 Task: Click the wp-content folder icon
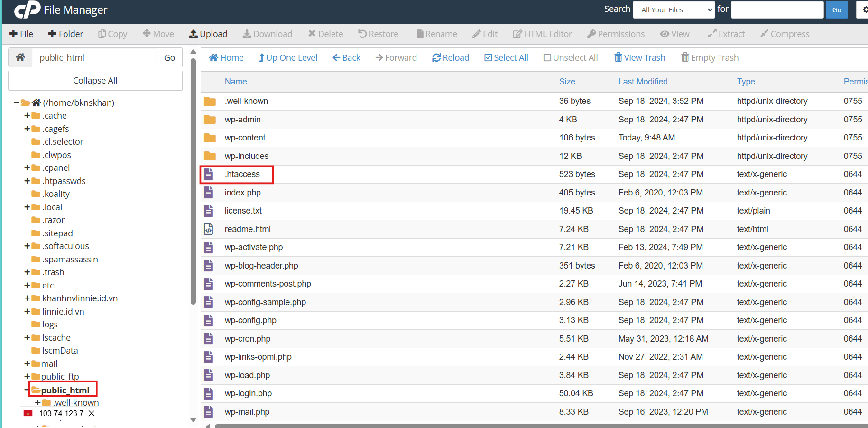(x=210, y=138)
